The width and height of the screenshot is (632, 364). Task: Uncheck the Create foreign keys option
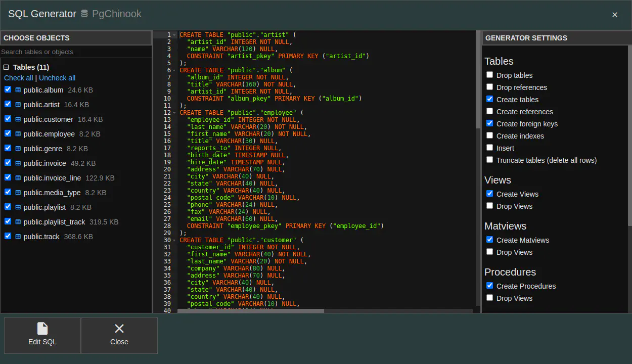(489, 123)
